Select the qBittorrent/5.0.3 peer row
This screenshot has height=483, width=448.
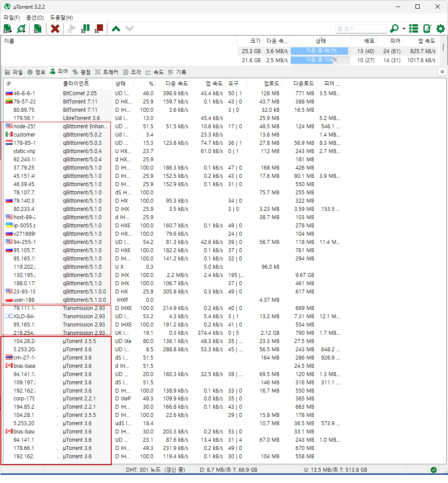(x=174, y=143)
